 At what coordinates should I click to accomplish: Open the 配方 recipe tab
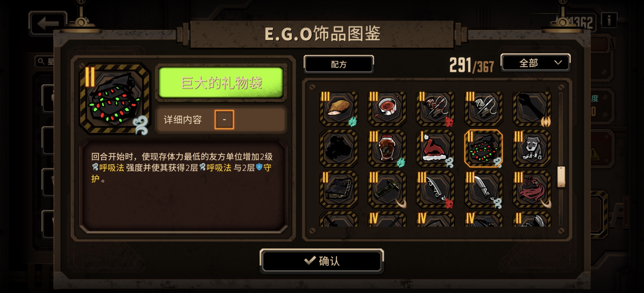pyautogui.click(x=339, y=64)
